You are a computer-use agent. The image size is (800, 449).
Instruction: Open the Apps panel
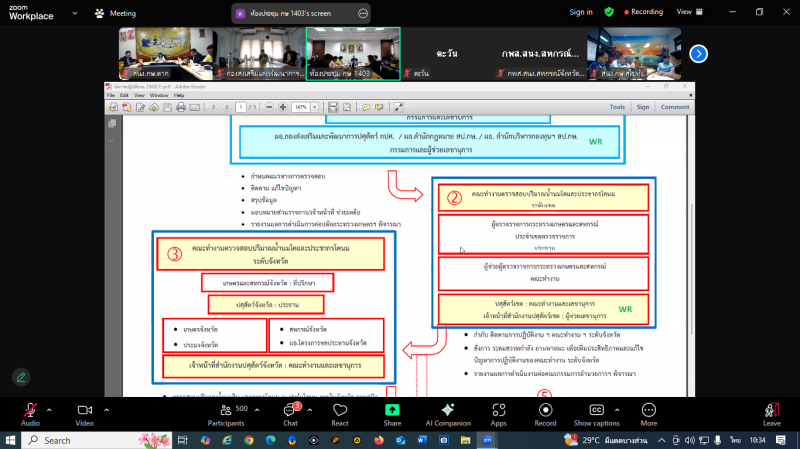click(498, 411)
